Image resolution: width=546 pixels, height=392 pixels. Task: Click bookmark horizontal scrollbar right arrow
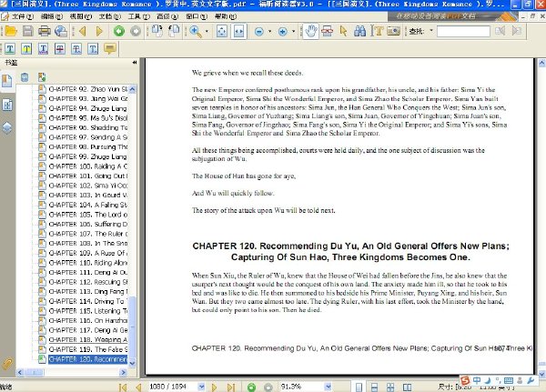point(123,373)
